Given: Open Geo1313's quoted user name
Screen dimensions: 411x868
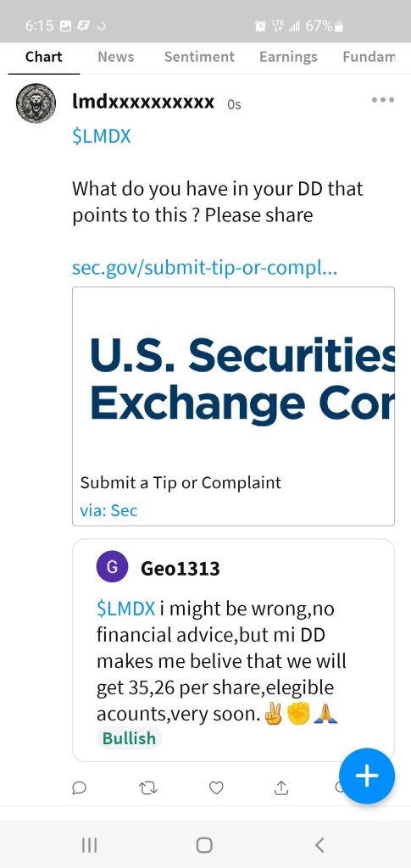Looking at the screenshot, I should [x=180, y=568].
